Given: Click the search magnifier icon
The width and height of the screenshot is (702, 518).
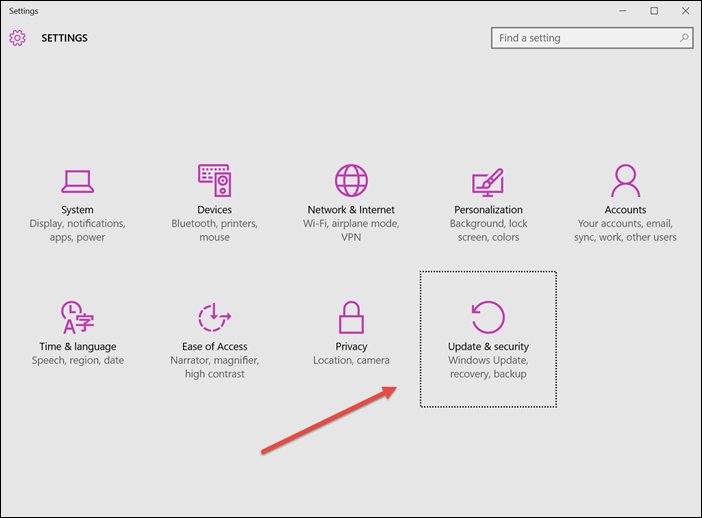Looking at the screenshot, I should (x=684, y=38).
